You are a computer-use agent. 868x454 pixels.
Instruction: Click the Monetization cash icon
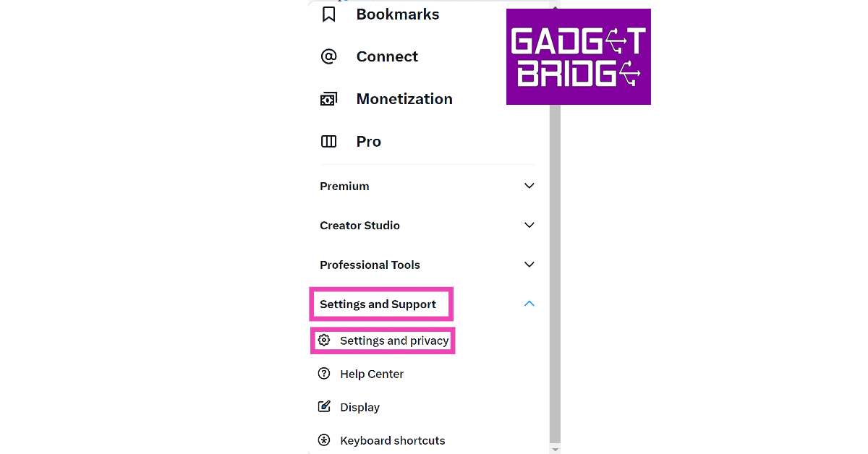coord(329,99)
